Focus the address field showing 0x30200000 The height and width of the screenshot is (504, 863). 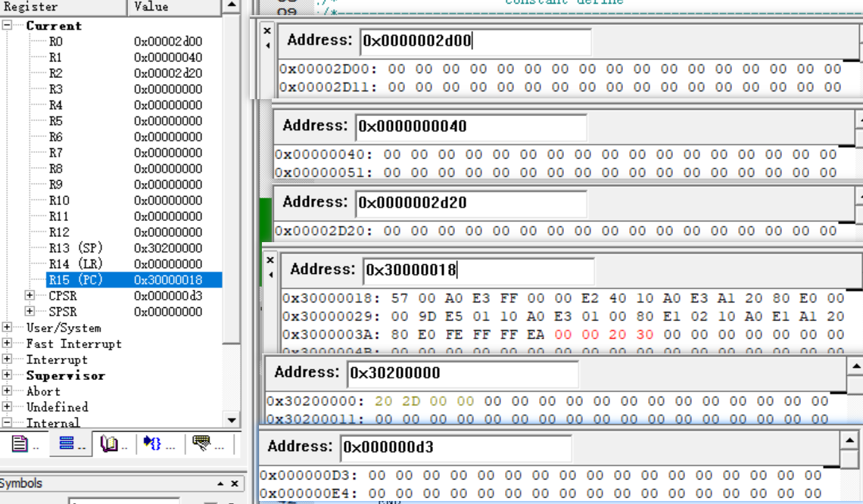click(x=463, y=374)
